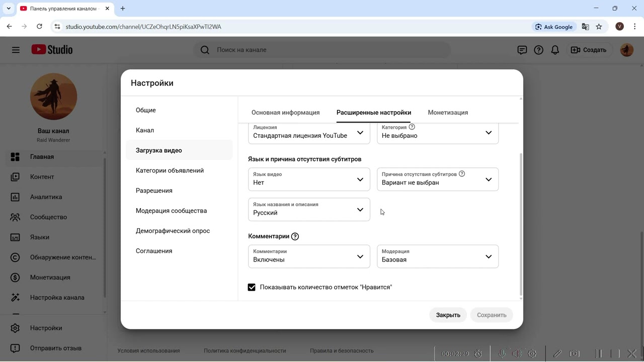Switch to the Основная информация tab

point(285,113)
